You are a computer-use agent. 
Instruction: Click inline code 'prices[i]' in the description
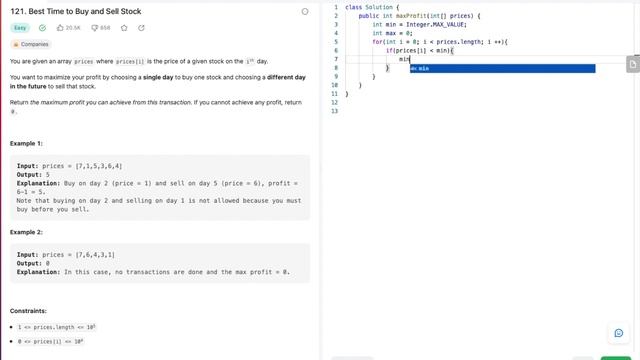(130, 62)
